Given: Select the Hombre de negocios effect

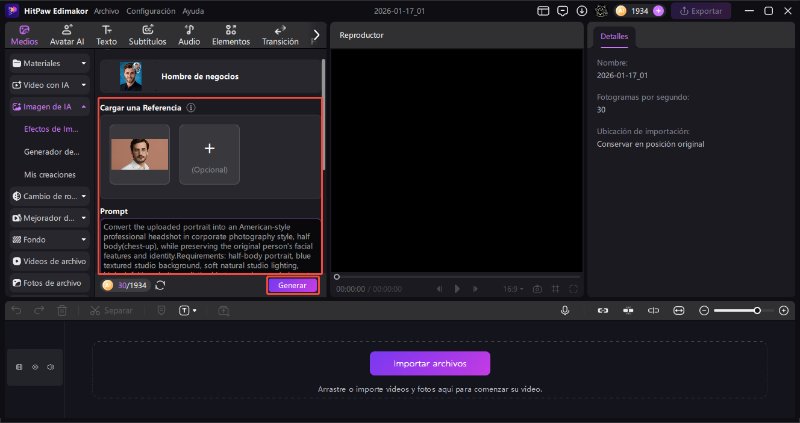Looking at the screenshot, I should 211,77.
